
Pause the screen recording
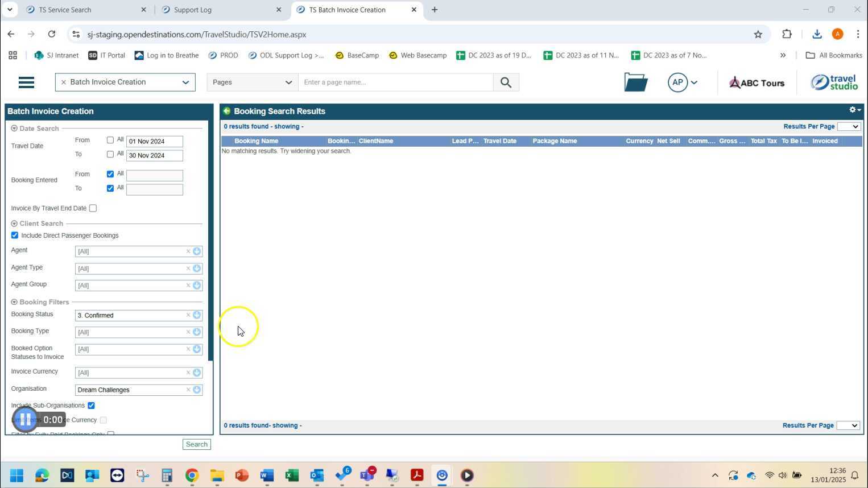(25, 420)
